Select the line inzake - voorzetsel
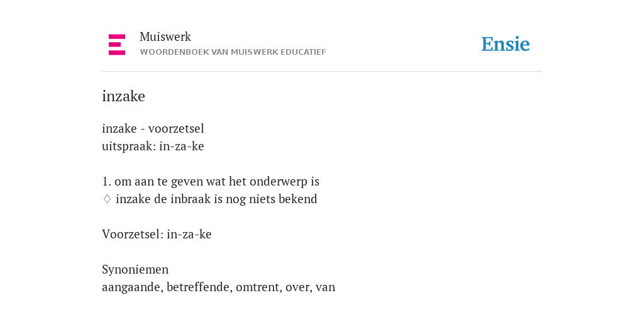644x322 pixels. pyautogui.click(x=153, y=128)
